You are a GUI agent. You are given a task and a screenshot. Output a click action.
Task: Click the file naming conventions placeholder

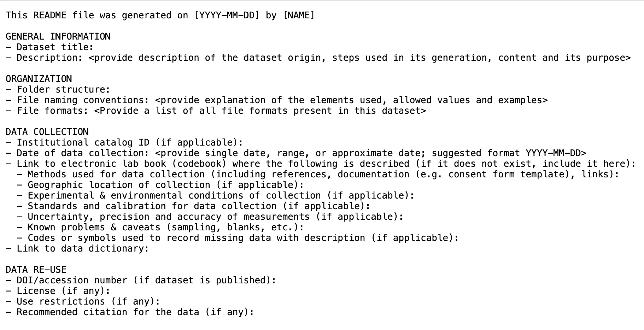[351, 100]
